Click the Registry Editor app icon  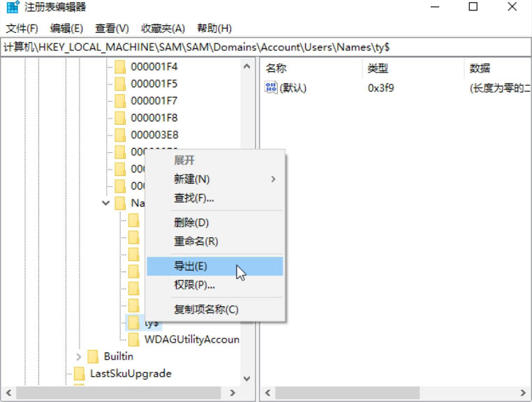click(x=13, y=7)
